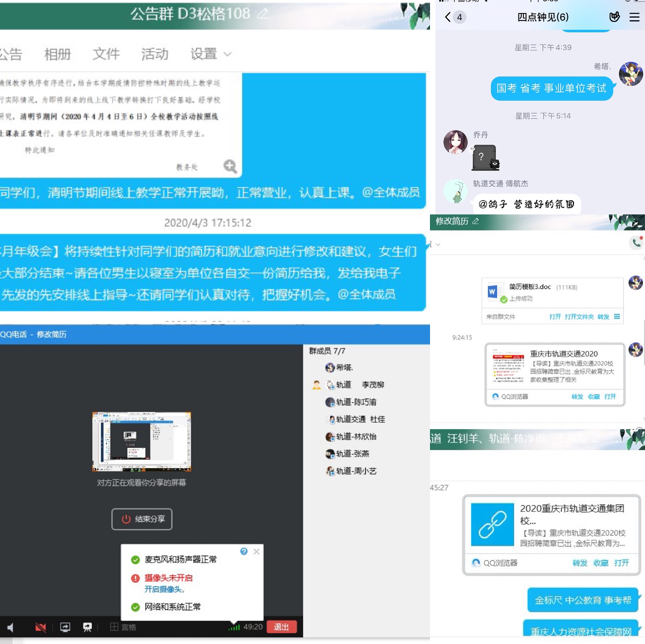This screenshot has height=644, width=645.
Task: Click the green network signal strength icon
Action: (x=234, y=627)
